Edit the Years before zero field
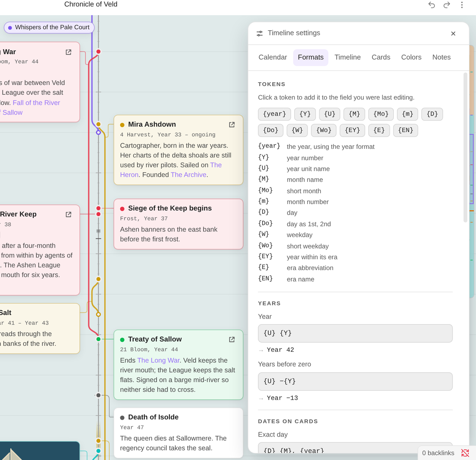This screenshot has width=476, height=460. [355, 382]
